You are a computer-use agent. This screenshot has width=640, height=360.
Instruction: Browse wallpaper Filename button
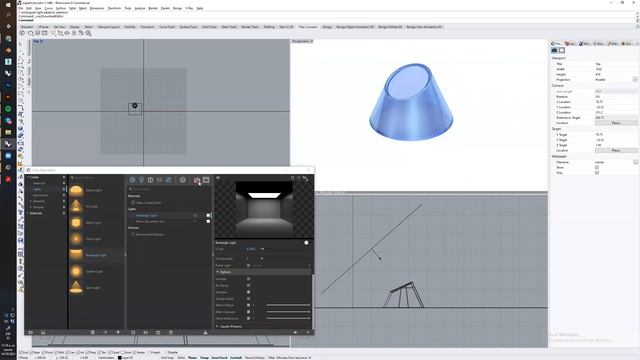pyautogui.click(x=635, y=162)
